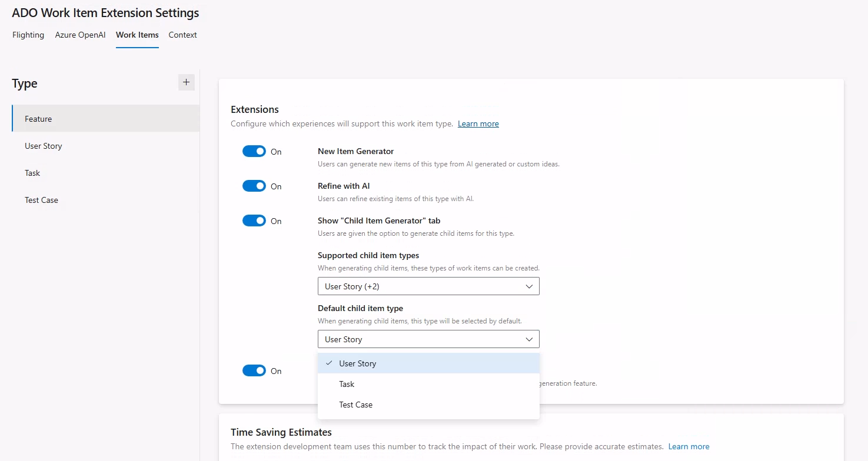
Task: Switch to the Context tab
Action: click(x=182, y=35)
